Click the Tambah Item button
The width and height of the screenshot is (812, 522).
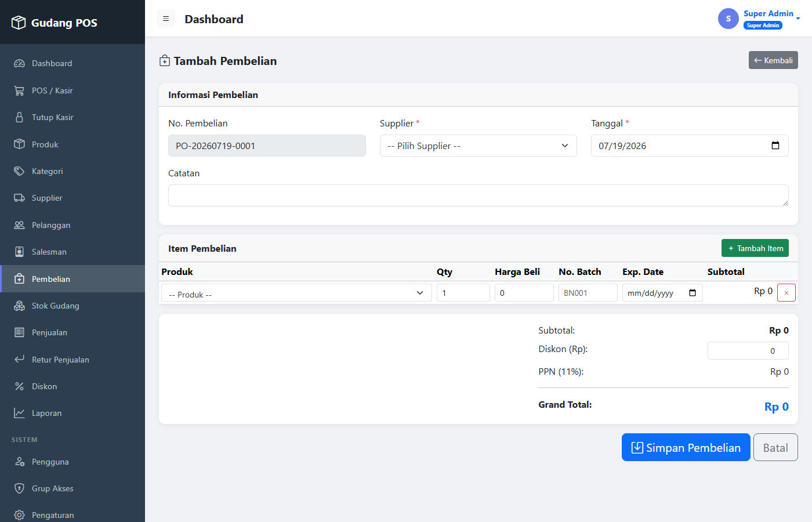(x=755, y=248)
